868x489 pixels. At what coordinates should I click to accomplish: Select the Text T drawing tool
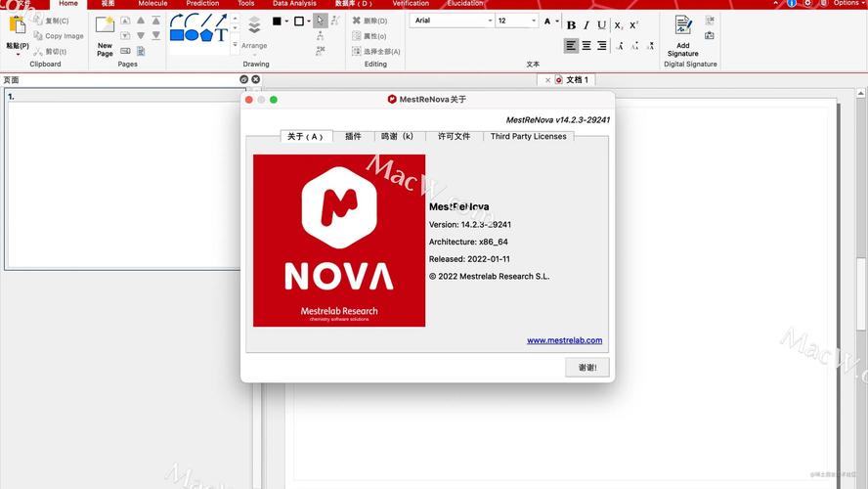pos(221,35)
